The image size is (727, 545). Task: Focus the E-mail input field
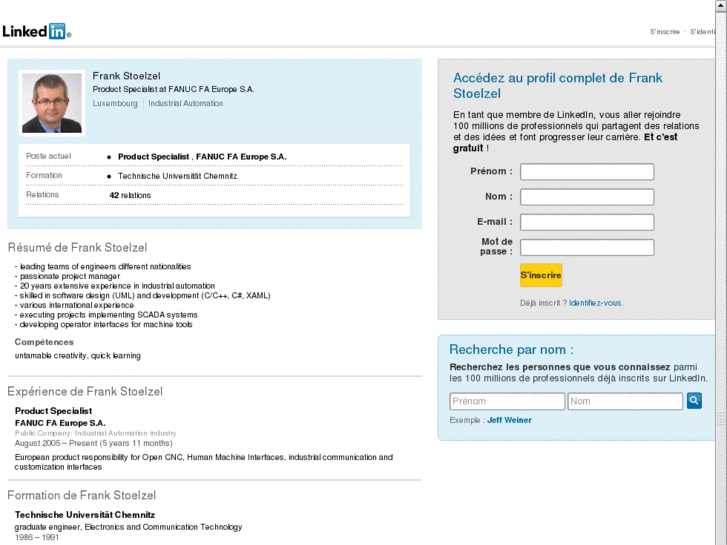click(x=587, y=222)
